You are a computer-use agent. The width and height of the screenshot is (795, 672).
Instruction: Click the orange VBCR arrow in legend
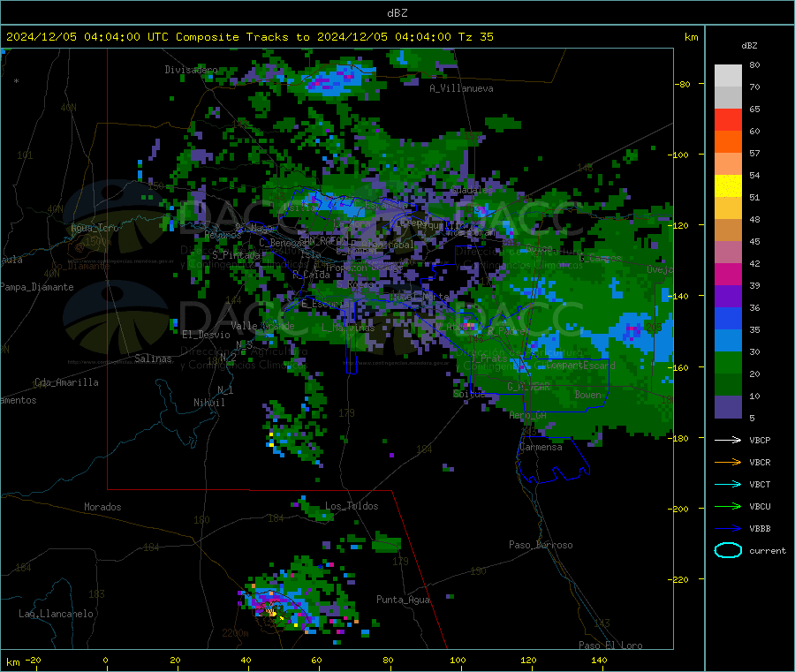click(728, 462)
